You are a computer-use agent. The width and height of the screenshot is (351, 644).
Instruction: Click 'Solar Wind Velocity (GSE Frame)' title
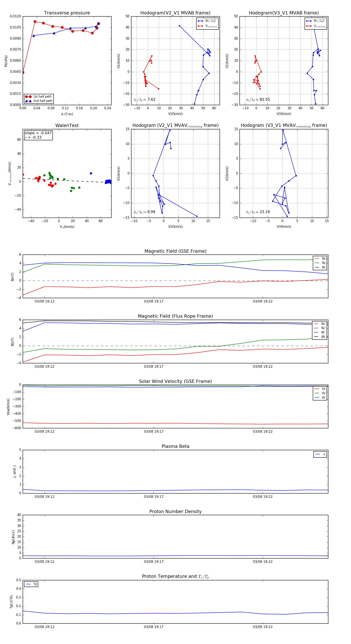coord(175,381)
